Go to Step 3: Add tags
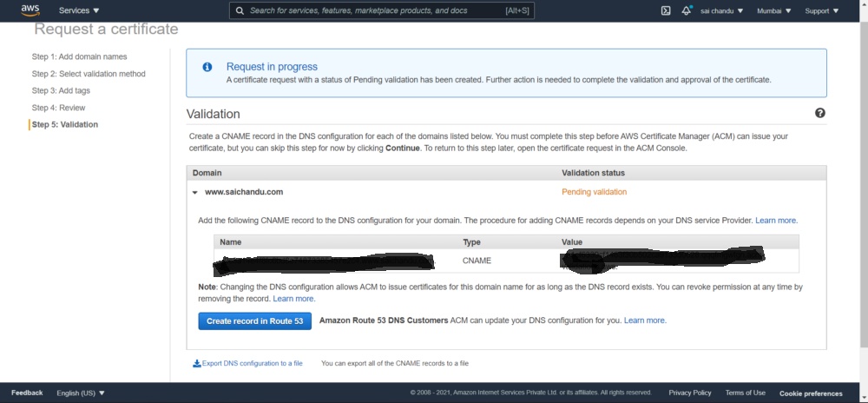This screenshot has height=403, width=868. (x=61, y=90)
